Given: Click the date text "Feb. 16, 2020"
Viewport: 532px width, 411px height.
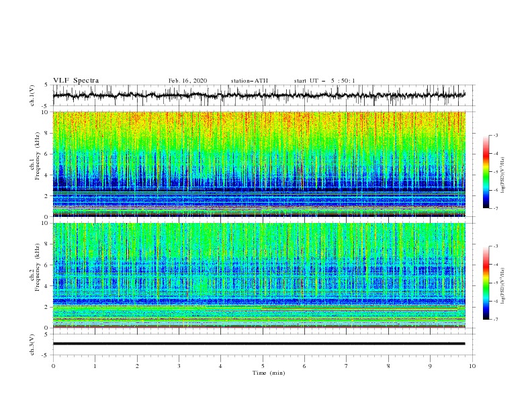Looking at the screenshot, I should point(187,81).
